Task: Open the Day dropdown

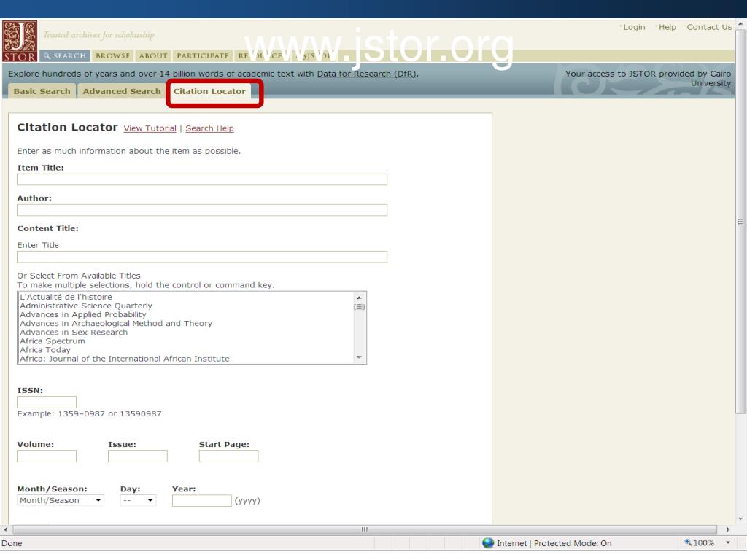Action: pos(138,500)
